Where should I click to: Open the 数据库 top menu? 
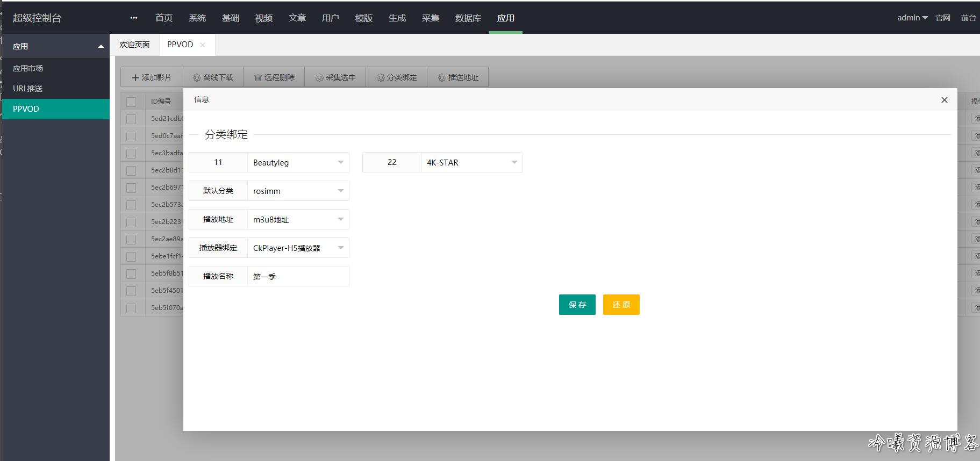tap(468, 18)
